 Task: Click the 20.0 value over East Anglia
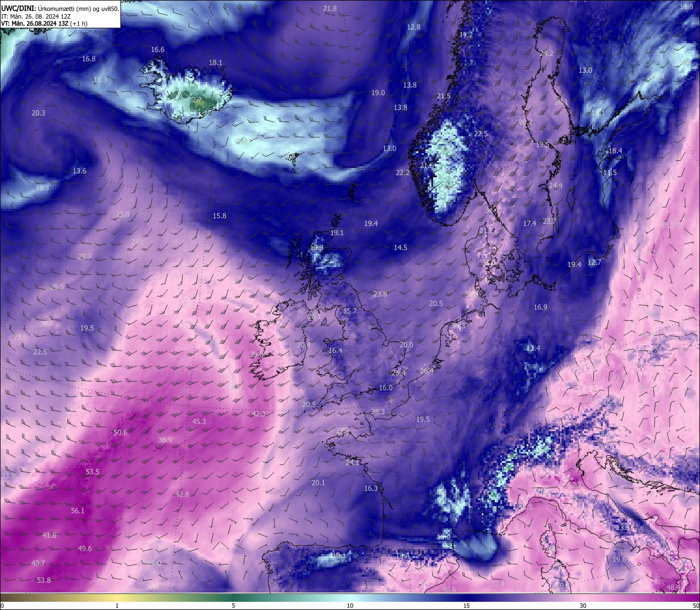(406, 345)
